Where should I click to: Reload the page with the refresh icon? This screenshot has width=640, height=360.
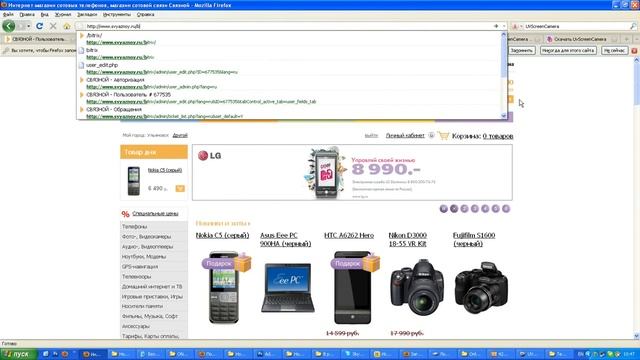[40, 26]
